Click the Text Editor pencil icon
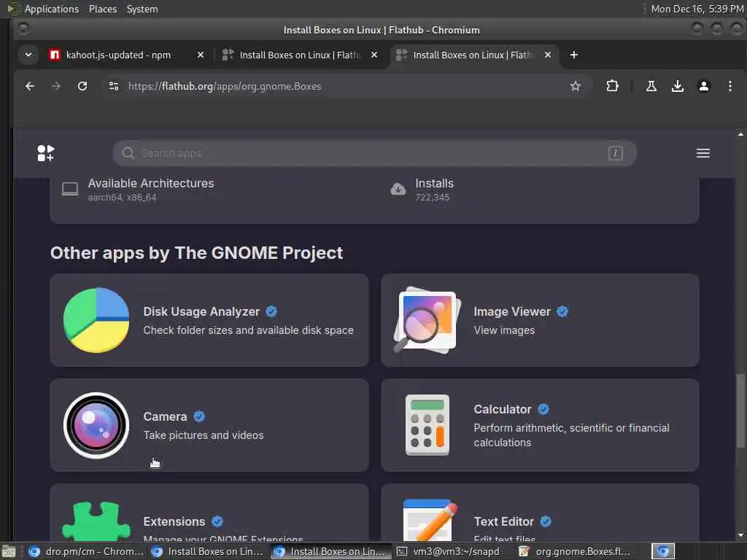 pyautogui.click(x=430, y=520)
